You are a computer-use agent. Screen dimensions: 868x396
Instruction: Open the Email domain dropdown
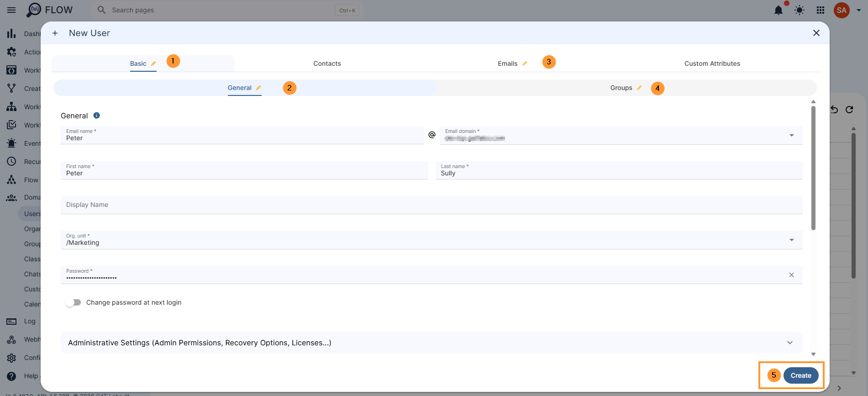[621, 135]
